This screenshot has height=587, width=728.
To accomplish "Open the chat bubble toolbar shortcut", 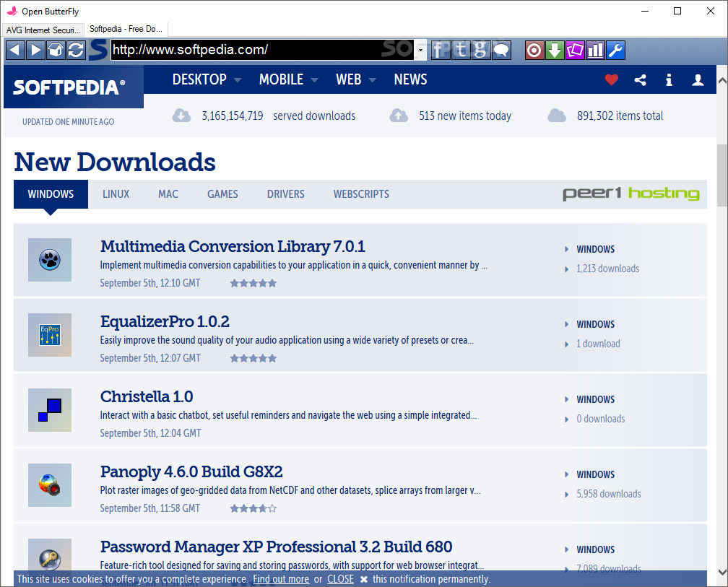I will 501,50.
